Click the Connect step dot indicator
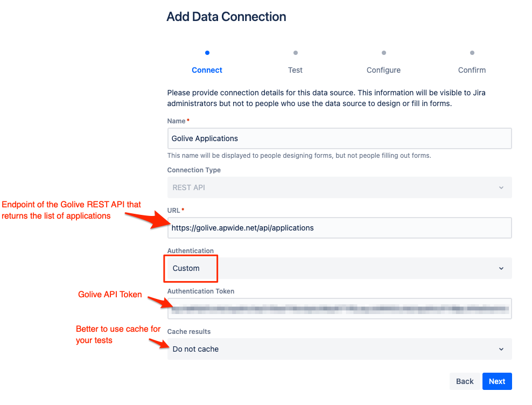532x405 pixels. click(207, 53)
